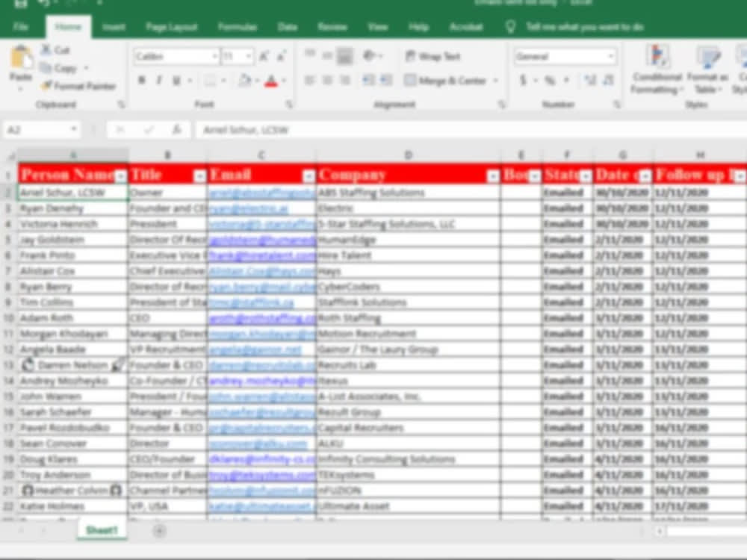The width and height of the screenshot is (747, 560).
Task: Select the Sheet1 tab
Action: click(x=102, y=530)
